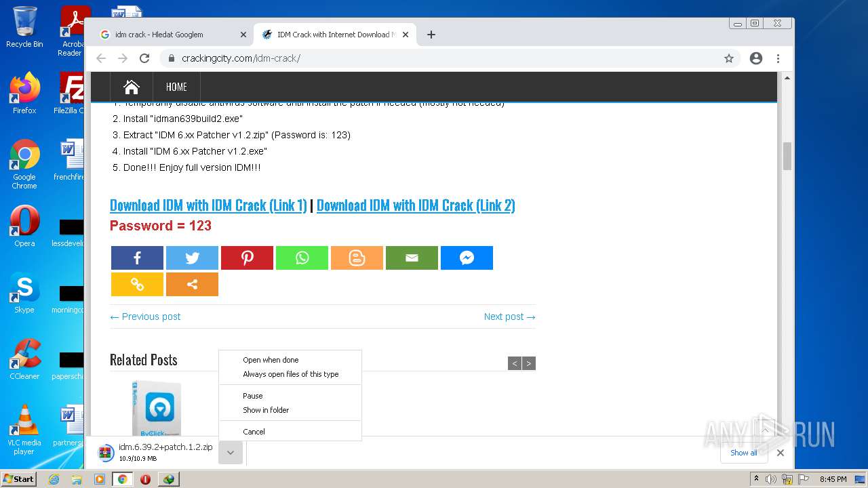Viewport: 868px width, 488px height.
Task: Click the idm.6.39.2+patch.1.2.zip download item
Action: 155,452
